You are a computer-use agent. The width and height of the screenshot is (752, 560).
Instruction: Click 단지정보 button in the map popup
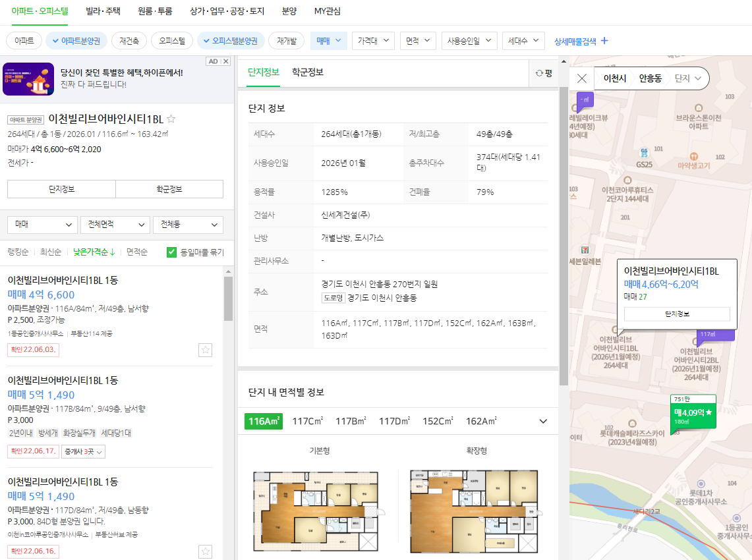click(x=677, y=314)
